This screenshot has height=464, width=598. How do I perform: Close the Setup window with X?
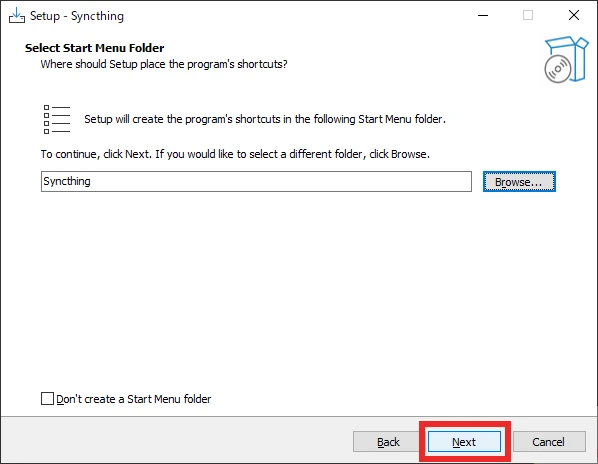click(x=574, y=16)
